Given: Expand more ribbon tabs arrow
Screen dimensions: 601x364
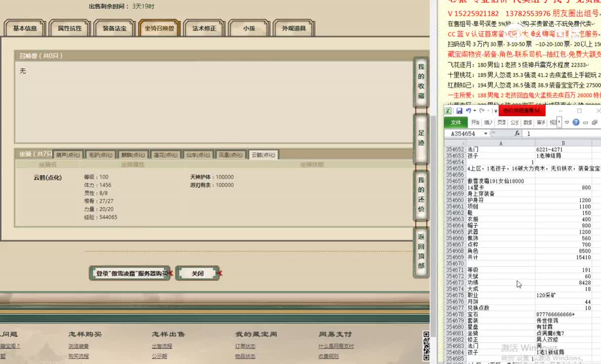Looking at the screenshot, I should (x=559, y=122).
